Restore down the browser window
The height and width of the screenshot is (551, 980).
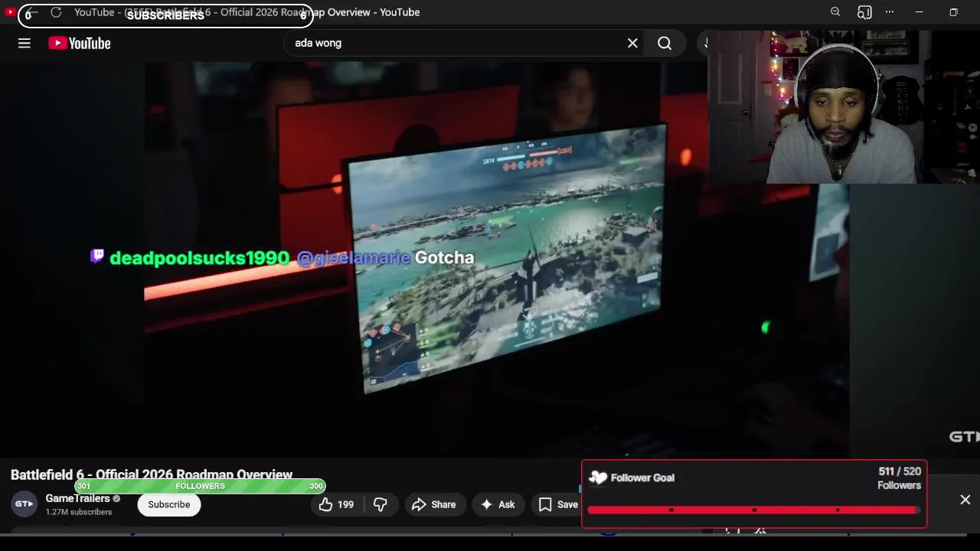click(x=953, y=12)
